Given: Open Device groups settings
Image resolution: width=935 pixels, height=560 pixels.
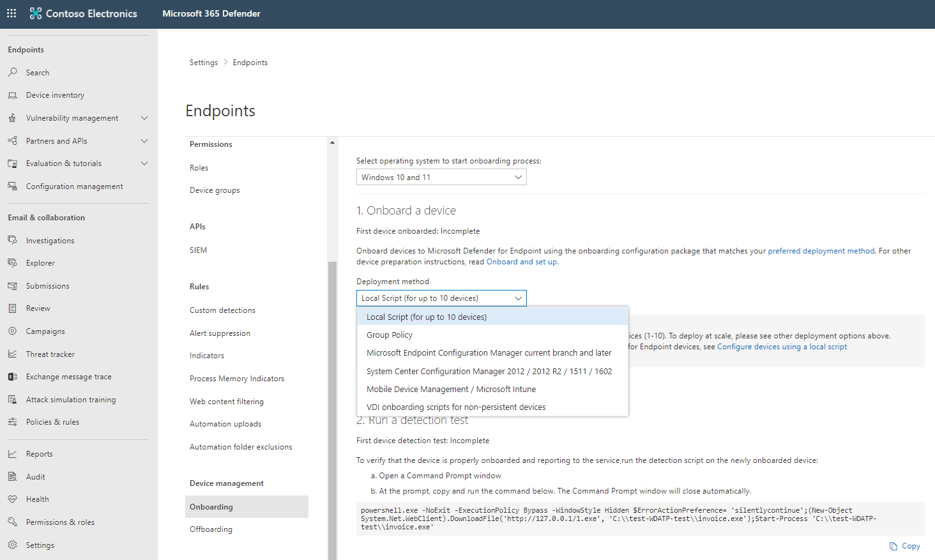Looking at the screenshot, I should click(215, 190).
